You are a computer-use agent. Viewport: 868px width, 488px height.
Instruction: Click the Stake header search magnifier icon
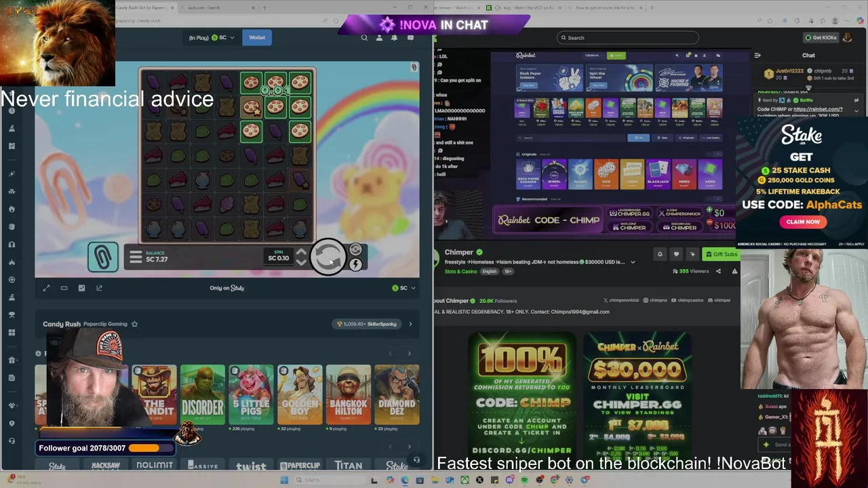click(x=364, y=38)
